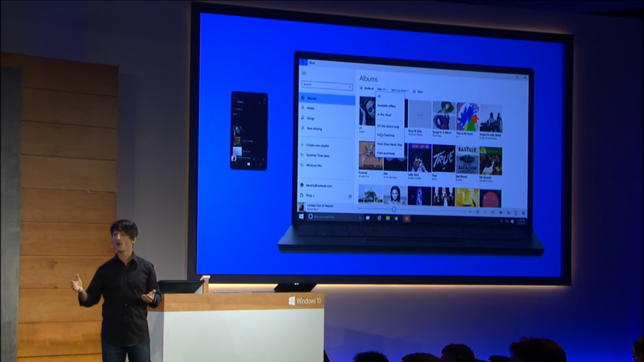The width and height of the screenshot is (644, 362).
Task: Open the Pet Sounds album
Action: click(491, 161)
